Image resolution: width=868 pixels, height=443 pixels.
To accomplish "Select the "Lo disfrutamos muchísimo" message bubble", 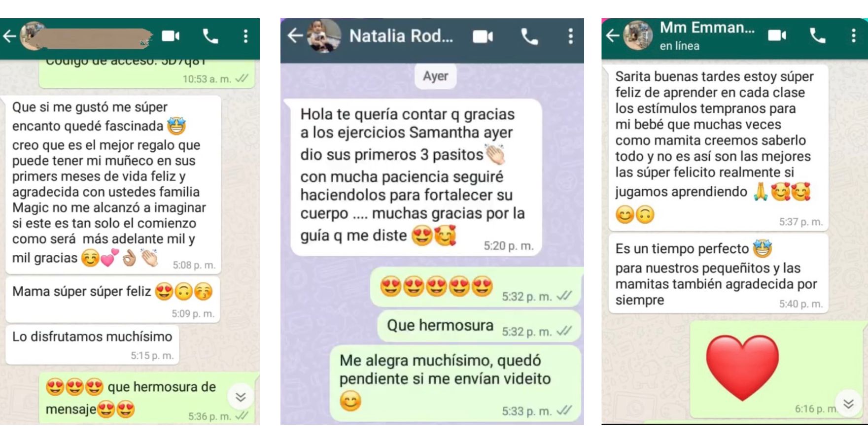I will coord(92,344).
